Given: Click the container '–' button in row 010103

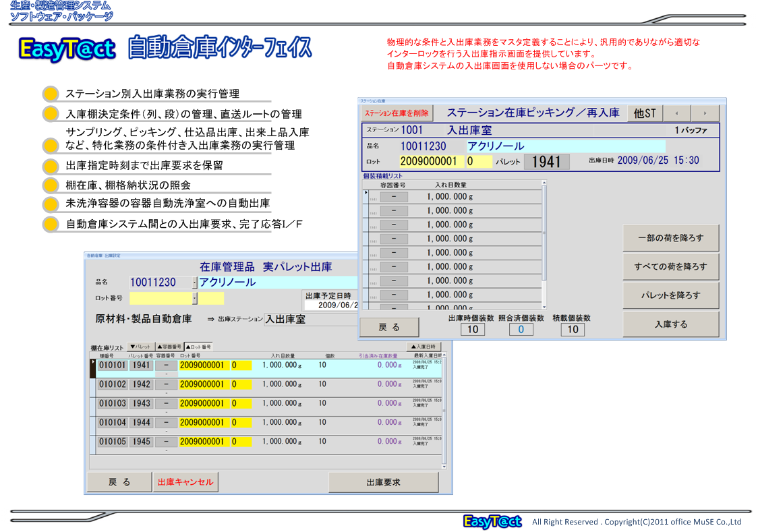Looking at the screenshot, I should click(x=167, y=403).
